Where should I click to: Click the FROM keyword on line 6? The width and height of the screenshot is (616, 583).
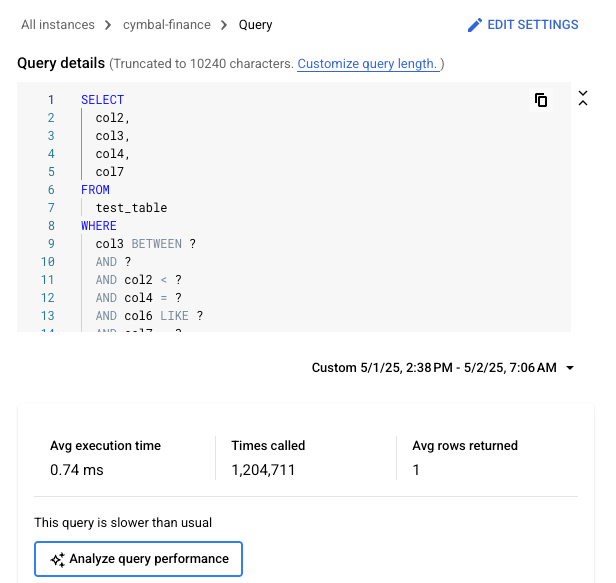coord(95,190)
